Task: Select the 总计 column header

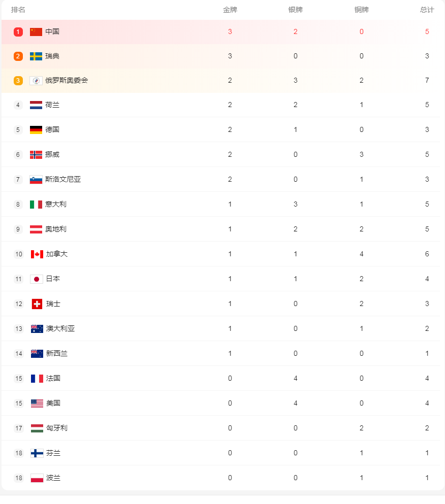Action: click(x=427, y=10)
